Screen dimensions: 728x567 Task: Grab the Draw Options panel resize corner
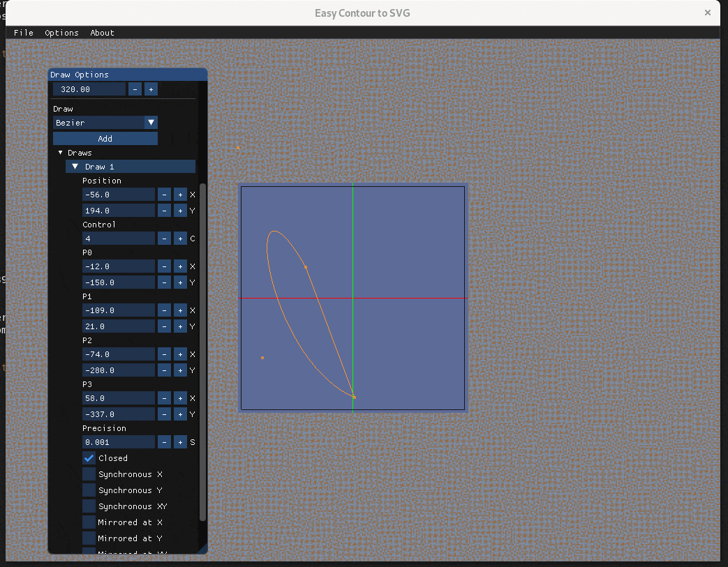pos(203,550)
